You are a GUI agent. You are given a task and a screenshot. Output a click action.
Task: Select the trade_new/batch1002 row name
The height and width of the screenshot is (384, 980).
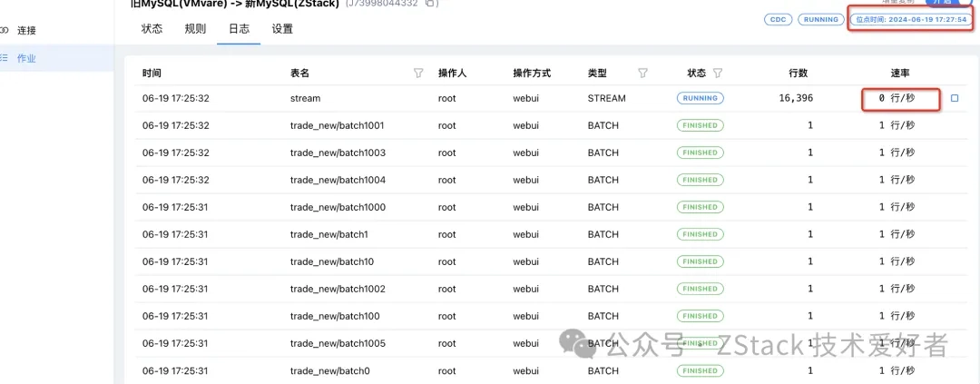[338, 289]
